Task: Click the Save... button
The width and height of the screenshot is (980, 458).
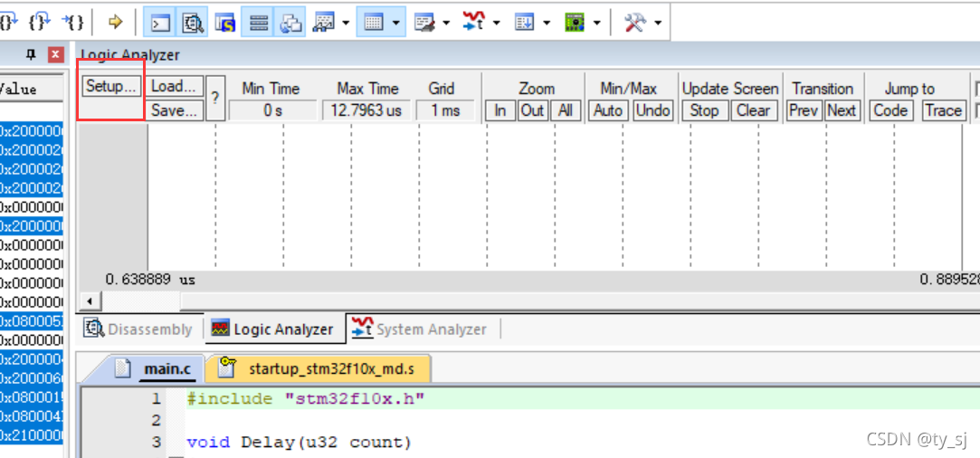Action: 176,110
